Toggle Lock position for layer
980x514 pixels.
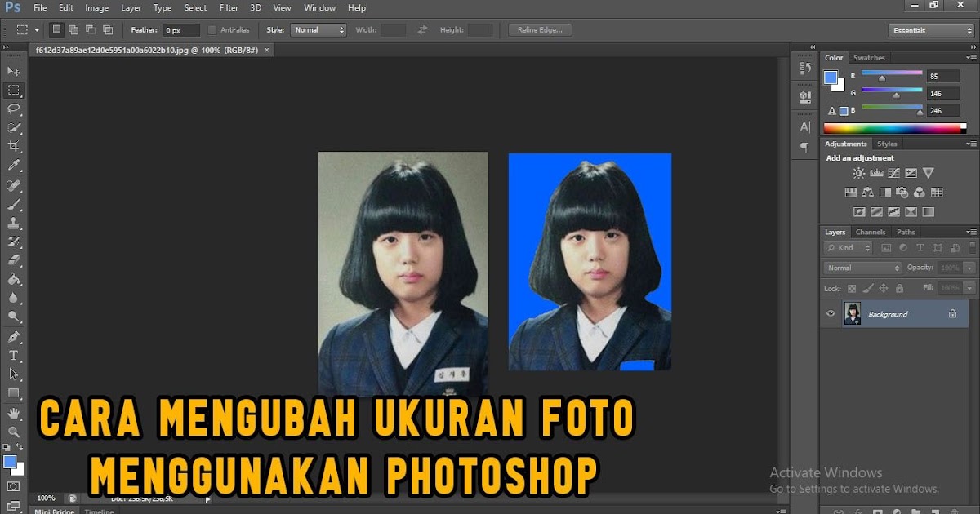click(884, 288)
